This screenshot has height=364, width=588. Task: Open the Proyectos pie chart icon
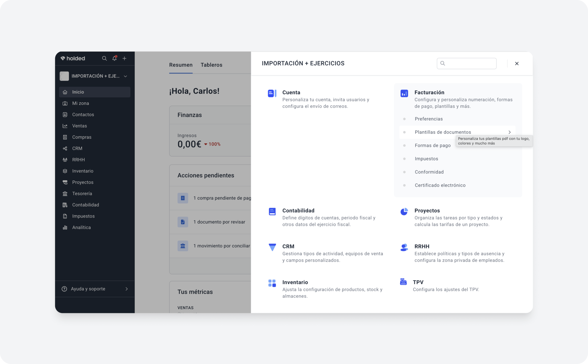click(404, 211)
